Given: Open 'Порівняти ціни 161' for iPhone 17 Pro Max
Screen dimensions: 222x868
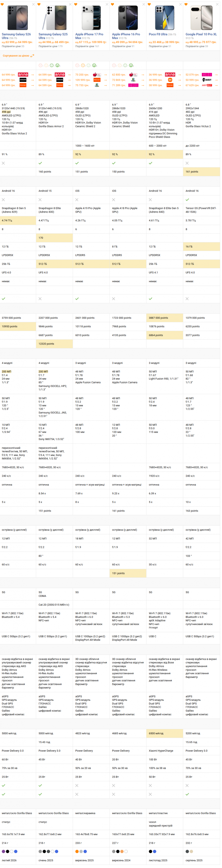Looking at the screenshot, I should (87, 46).
